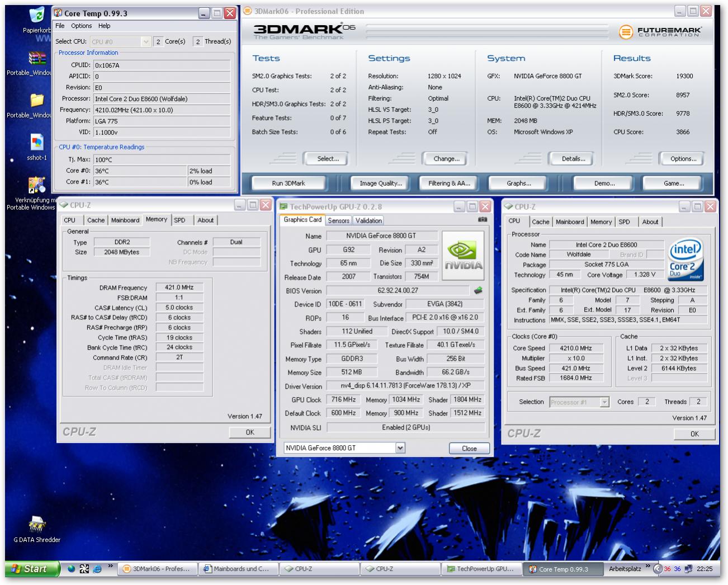Click the Demo... button in 3DMark06
Image resolution: width=728 pixels, height=585 pixels.
604,183
